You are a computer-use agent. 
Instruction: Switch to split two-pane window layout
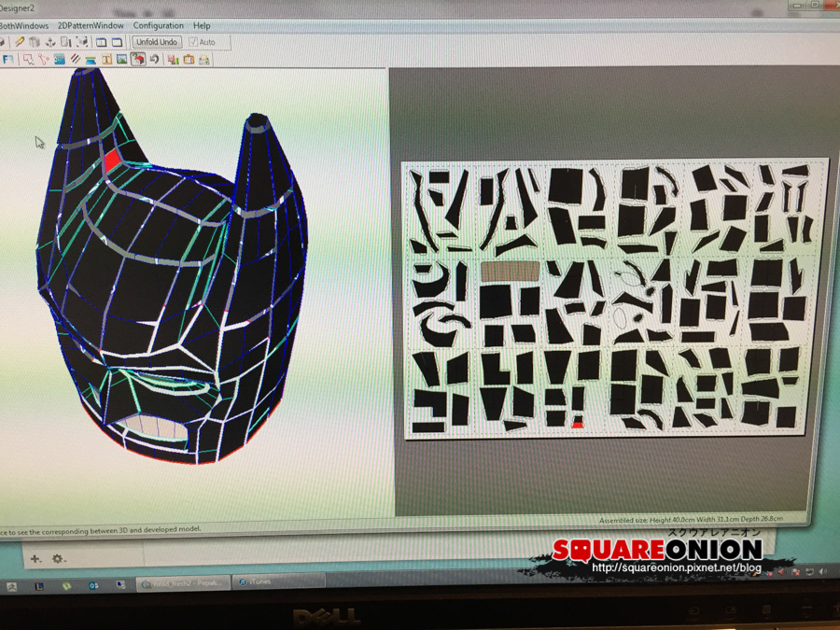tap(101, 42)
